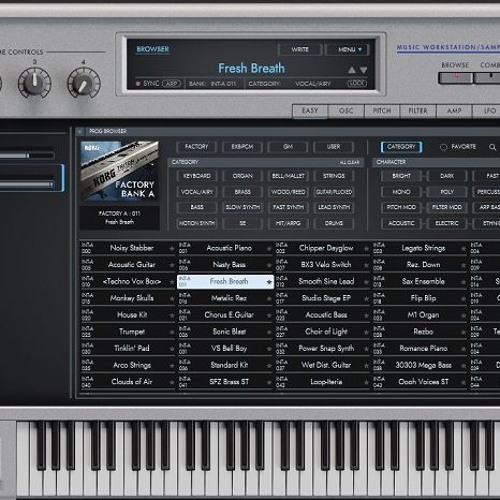Viewport: 500px width, 500px height.
Task: Toggle the category LOCK button
Action: pos(357,83)
